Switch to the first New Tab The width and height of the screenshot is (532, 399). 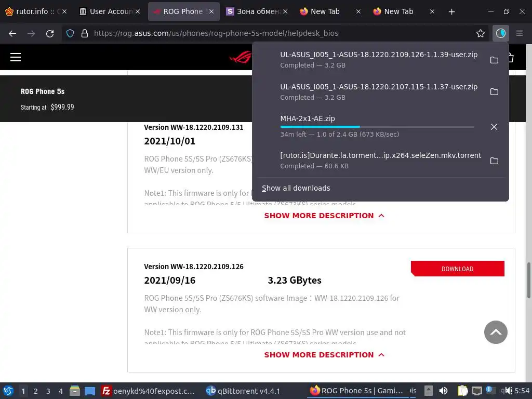(325, 11)
